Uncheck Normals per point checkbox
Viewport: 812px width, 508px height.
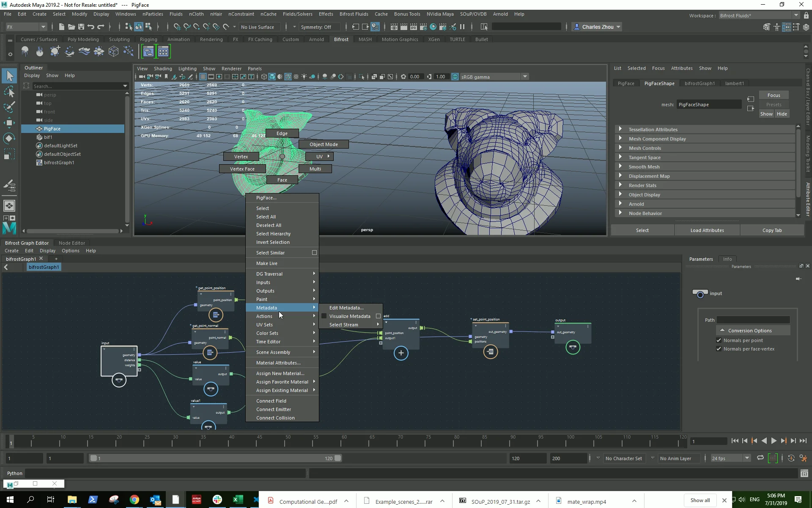click(719, 340)
